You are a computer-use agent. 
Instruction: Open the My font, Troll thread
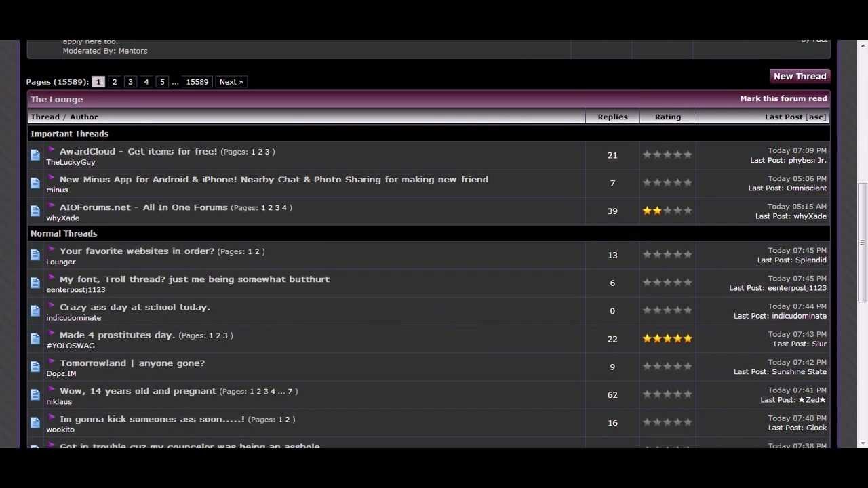[195, 279]
